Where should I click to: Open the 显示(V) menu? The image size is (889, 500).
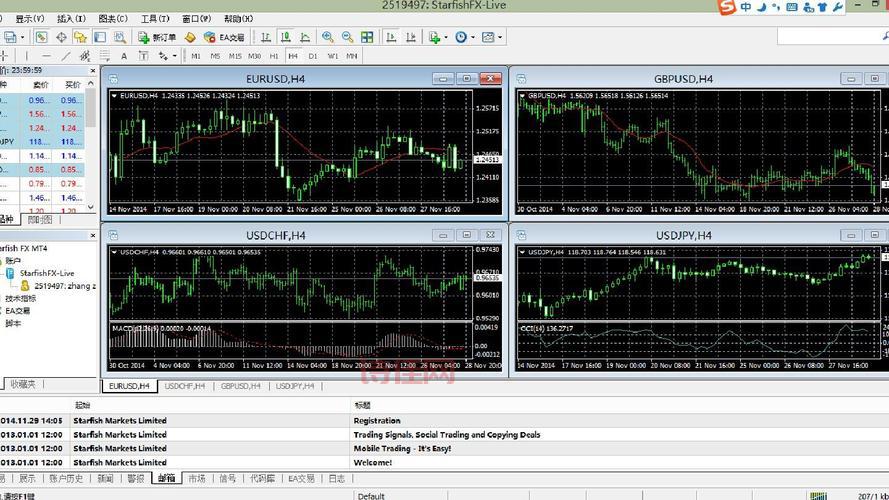[x=30, y=19]
